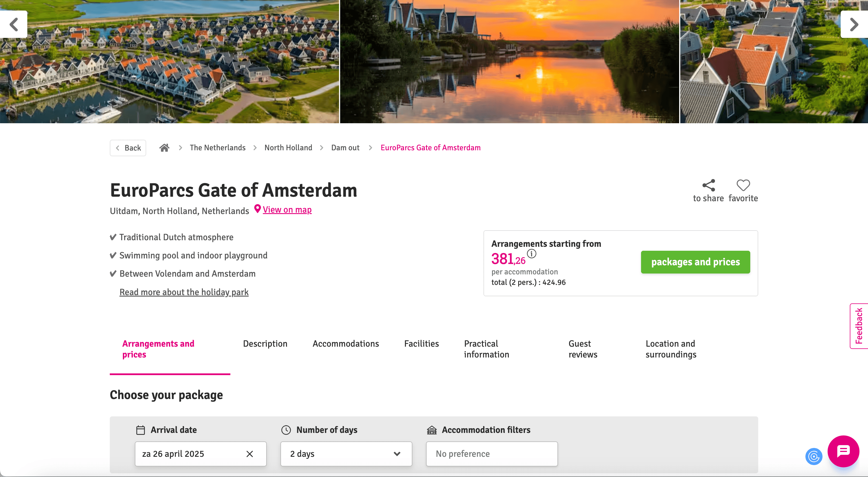Viewport: 868px width, 477px height.
Task: Open EuroParcs Gate of Amsterdam breadcrumb
Action: pyautogui.click(x=431, y=148)
